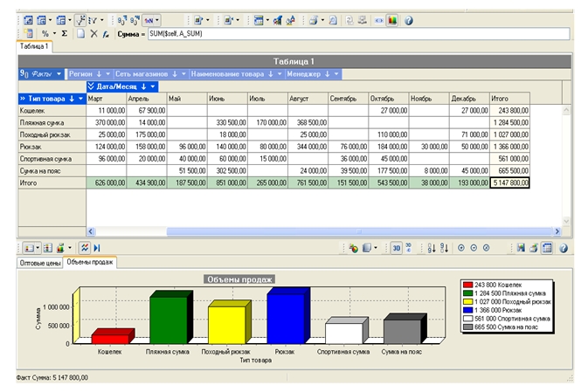588x392 pixels.
Task: Click the circled-minus zoom out icon in chart toolbar
Action: pos(474,248)
